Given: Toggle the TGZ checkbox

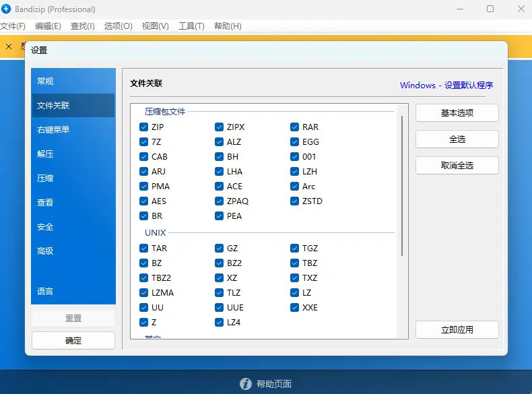Looking at the screenshot, I should click(294, 249).
